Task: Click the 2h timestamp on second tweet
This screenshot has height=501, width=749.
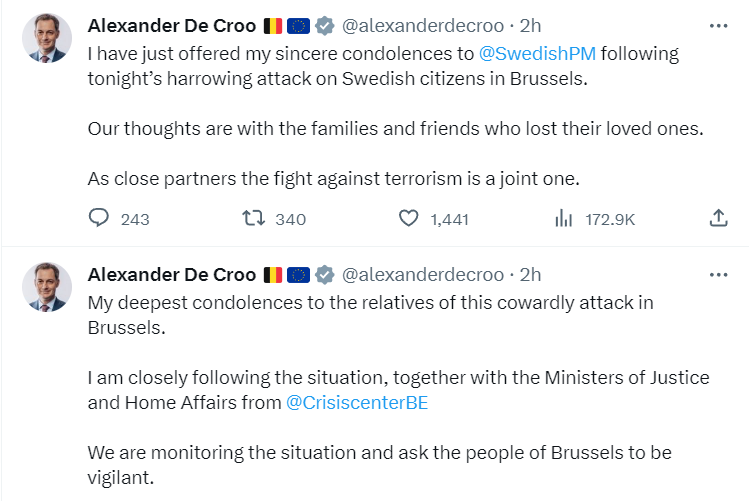Action: [530, 274]
